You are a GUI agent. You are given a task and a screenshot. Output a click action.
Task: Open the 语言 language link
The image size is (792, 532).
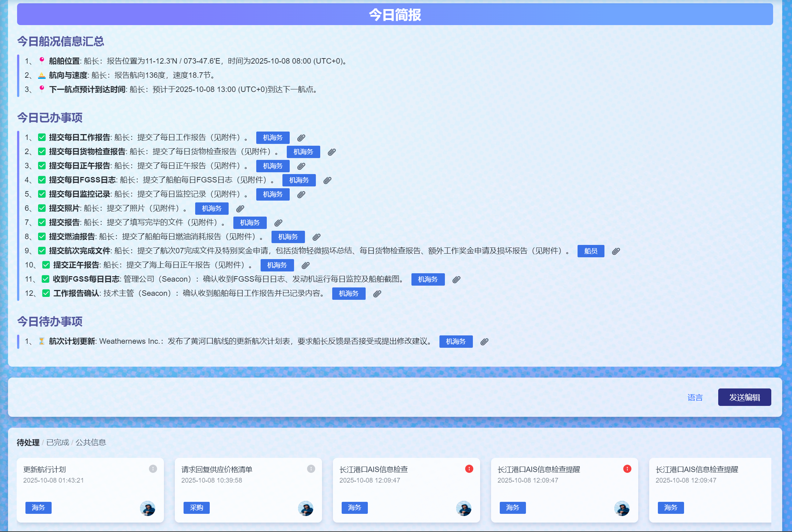(x=695, y=398)
